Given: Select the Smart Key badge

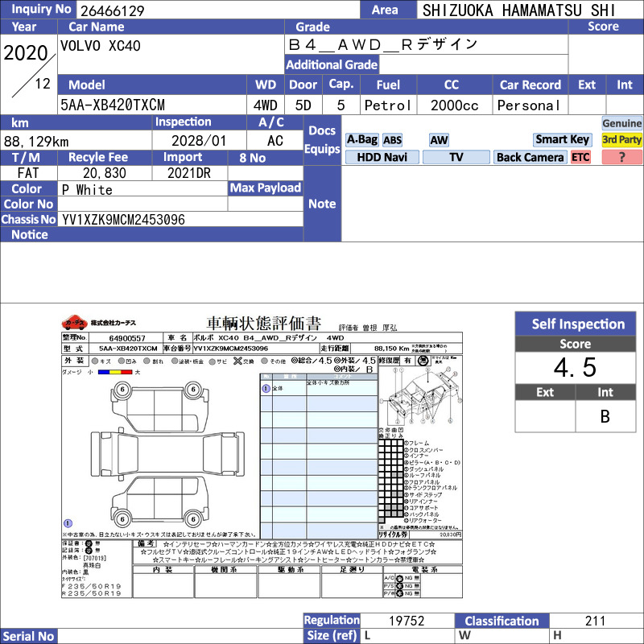Looking at the screenshot, I should [562, 140].
